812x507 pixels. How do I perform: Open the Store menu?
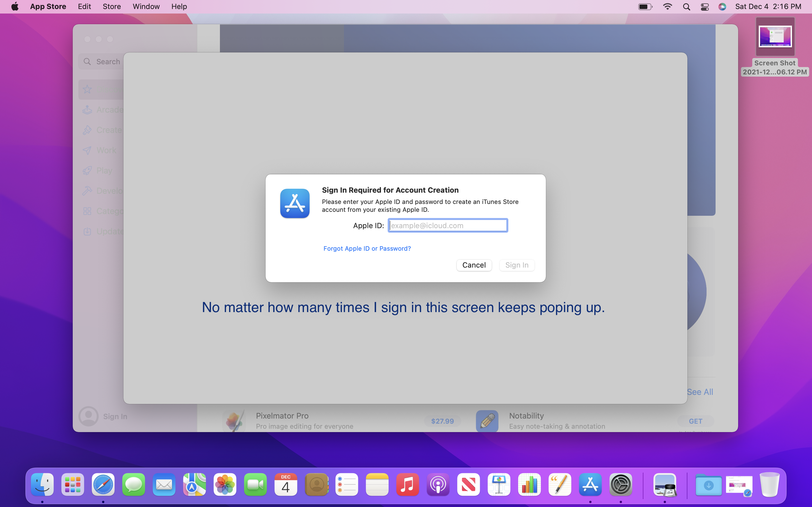point(111,7)
